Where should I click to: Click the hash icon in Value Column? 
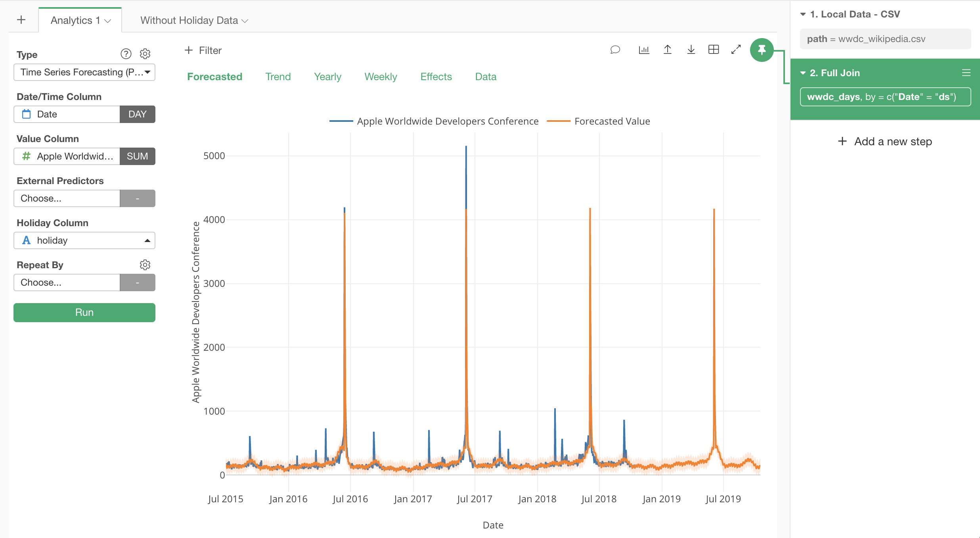coord(26,156)
